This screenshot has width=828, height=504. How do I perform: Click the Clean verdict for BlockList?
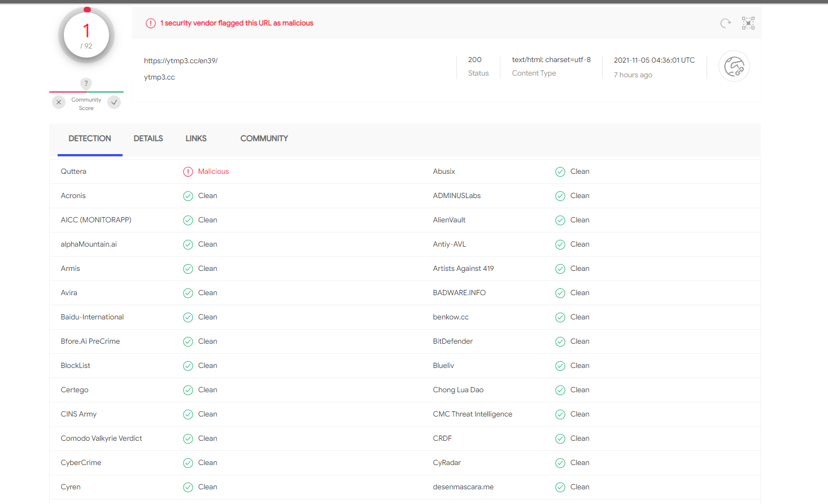click(208, 366)
